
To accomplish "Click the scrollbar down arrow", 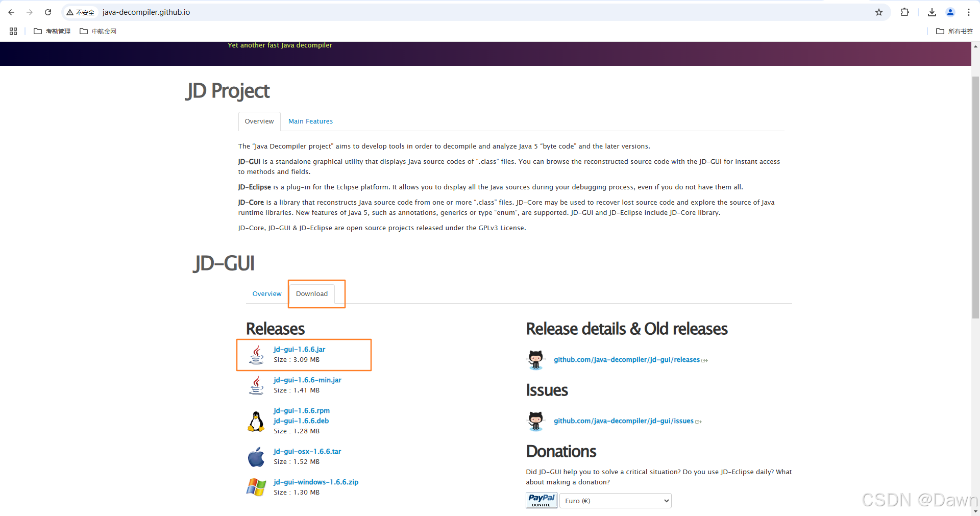I will pyautogui.click(x=975, y=511).
